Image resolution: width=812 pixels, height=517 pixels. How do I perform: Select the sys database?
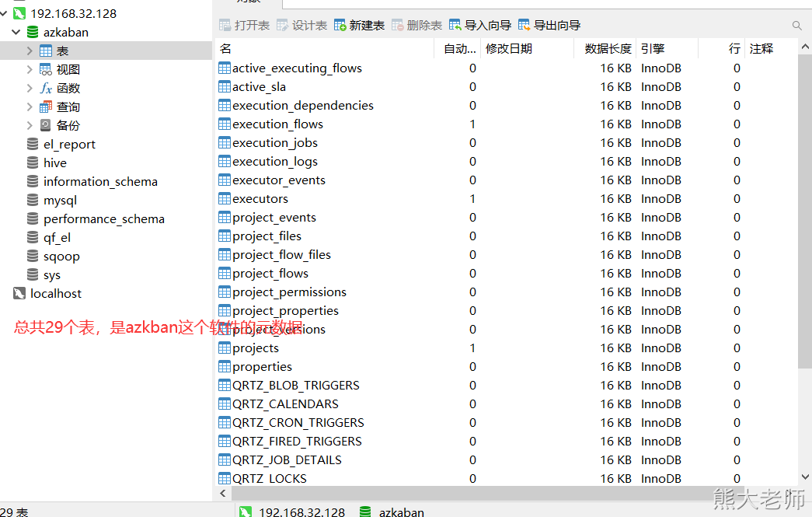pos(52,274)
